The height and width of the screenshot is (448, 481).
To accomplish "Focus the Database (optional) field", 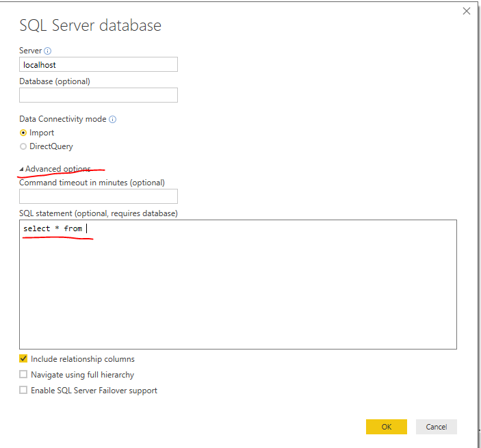I will [99, 95].
